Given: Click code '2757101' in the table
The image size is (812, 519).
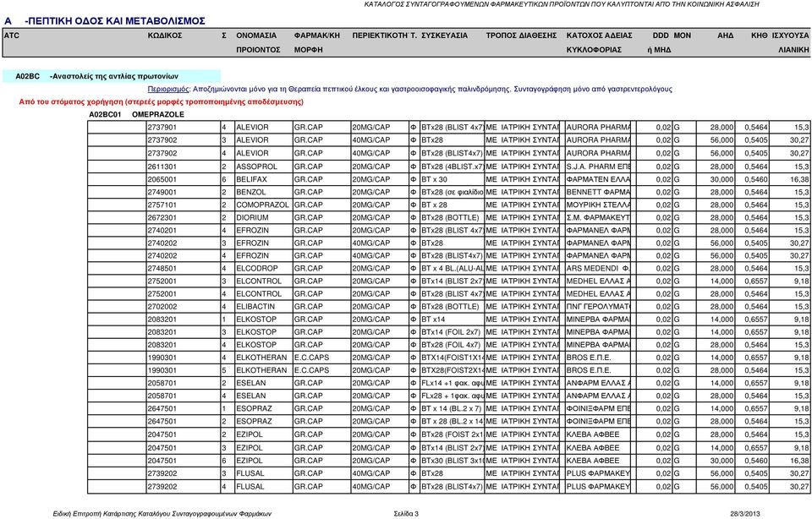Looking at the screenshot, I should pyautogui.click(x=162, y=205).
